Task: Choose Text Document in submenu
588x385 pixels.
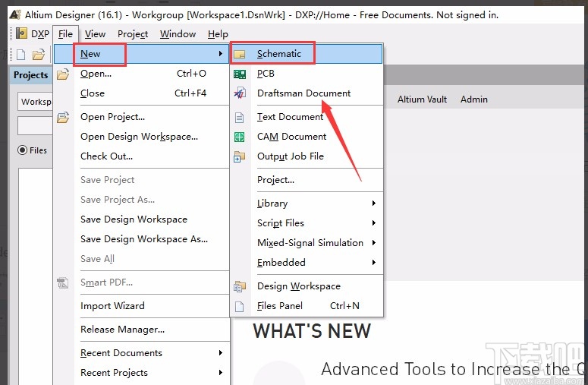Action: [x=307, y=117]
